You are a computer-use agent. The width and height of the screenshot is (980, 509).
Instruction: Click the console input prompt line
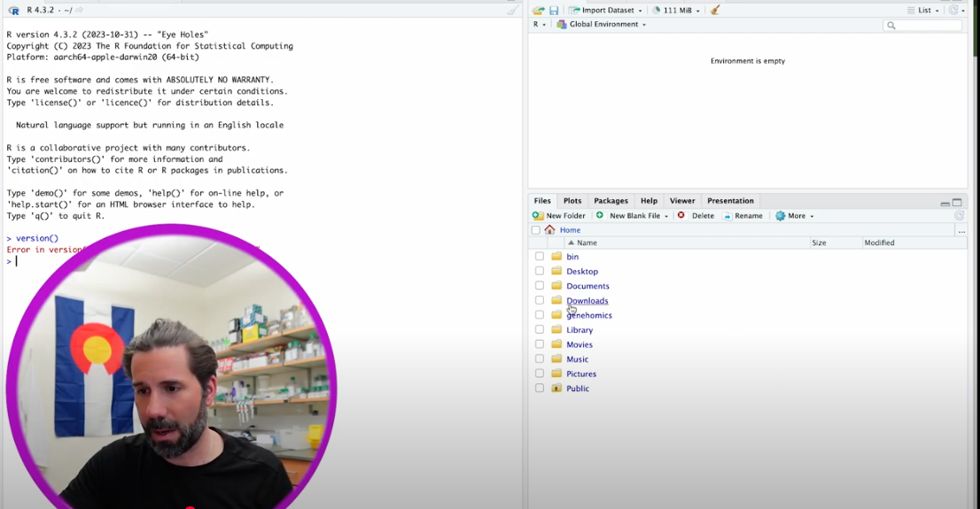click(261, 261)
